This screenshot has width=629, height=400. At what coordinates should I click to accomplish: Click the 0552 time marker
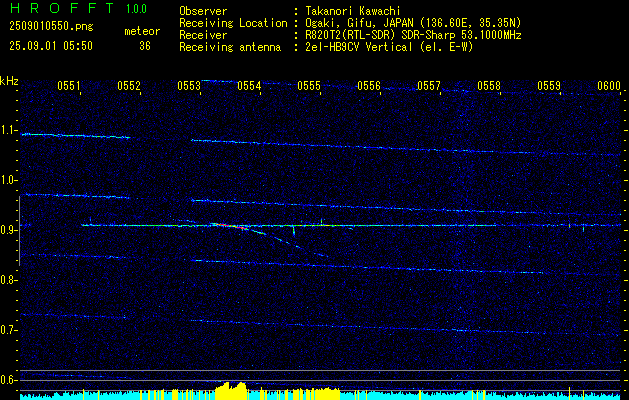pyautogui.click(x=129, y=85)
